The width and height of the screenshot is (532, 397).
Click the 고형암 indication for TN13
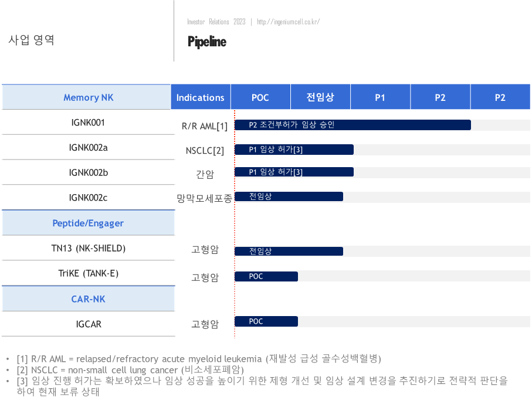coord(205,249)
